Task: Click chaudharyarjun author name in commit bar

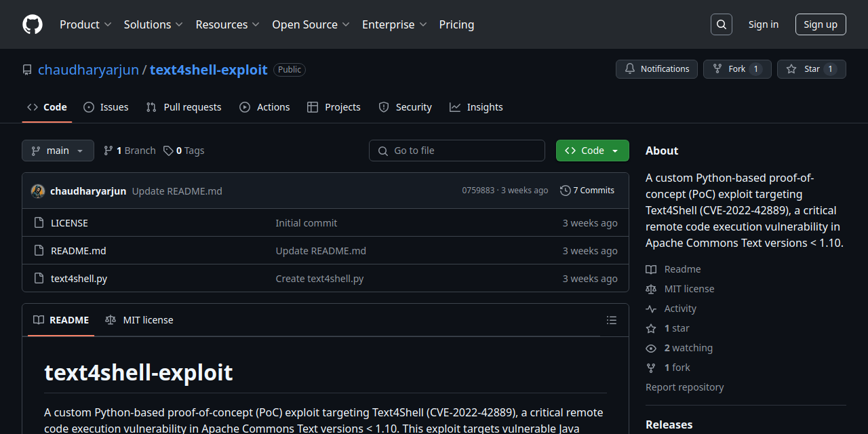Action: [x=88, y=191]
